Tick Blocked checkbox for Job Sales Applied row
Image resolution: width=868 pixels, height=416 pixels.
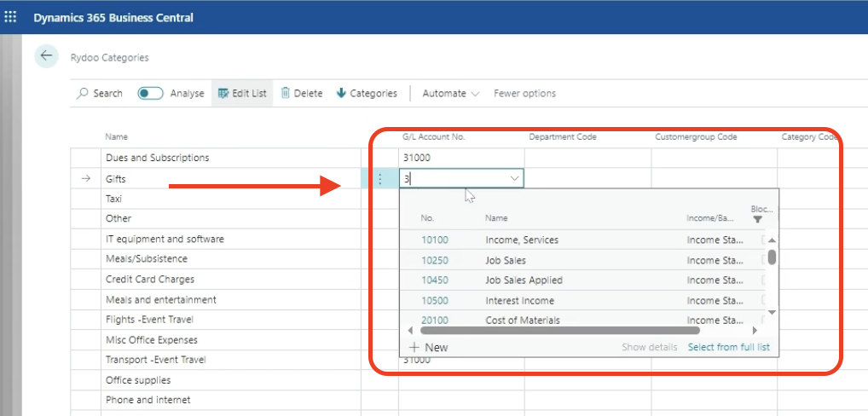(765, 280)
